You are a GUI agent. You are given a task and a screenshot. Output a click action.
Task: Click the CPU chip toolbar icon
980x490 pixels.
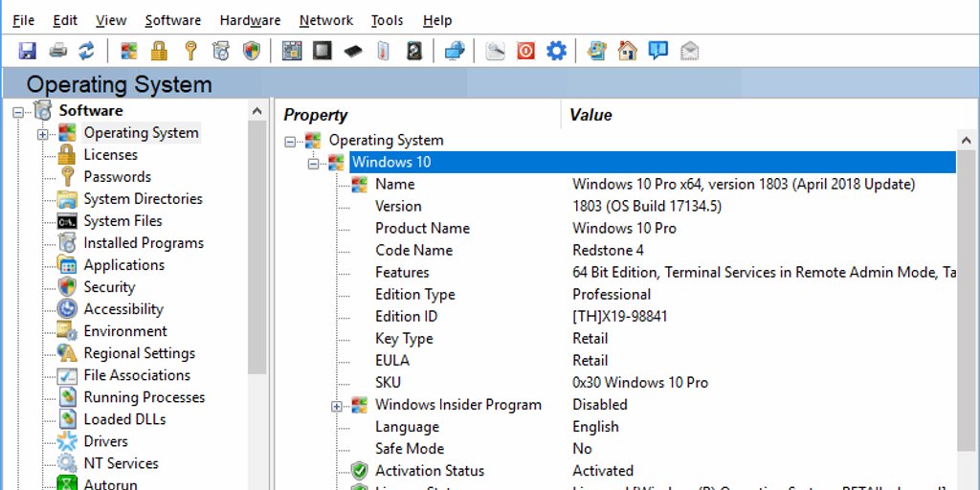tap(323, 51)
